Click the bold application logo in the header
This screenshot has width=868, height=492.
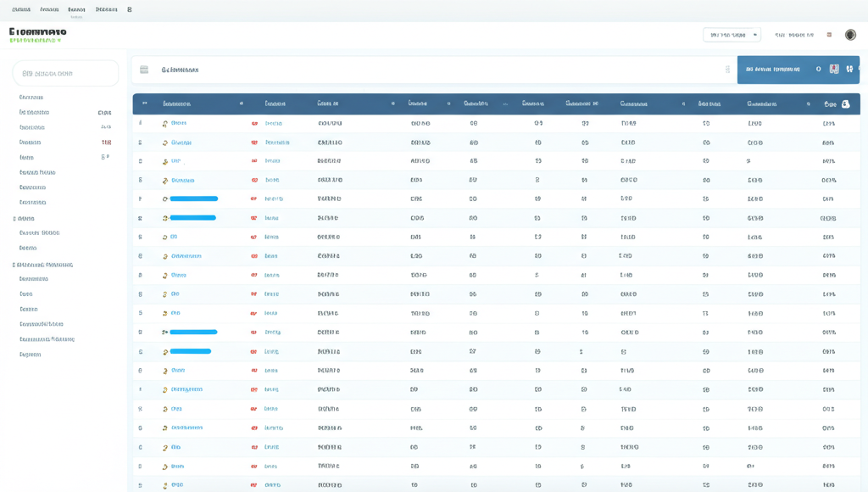(x=37, y=31)
